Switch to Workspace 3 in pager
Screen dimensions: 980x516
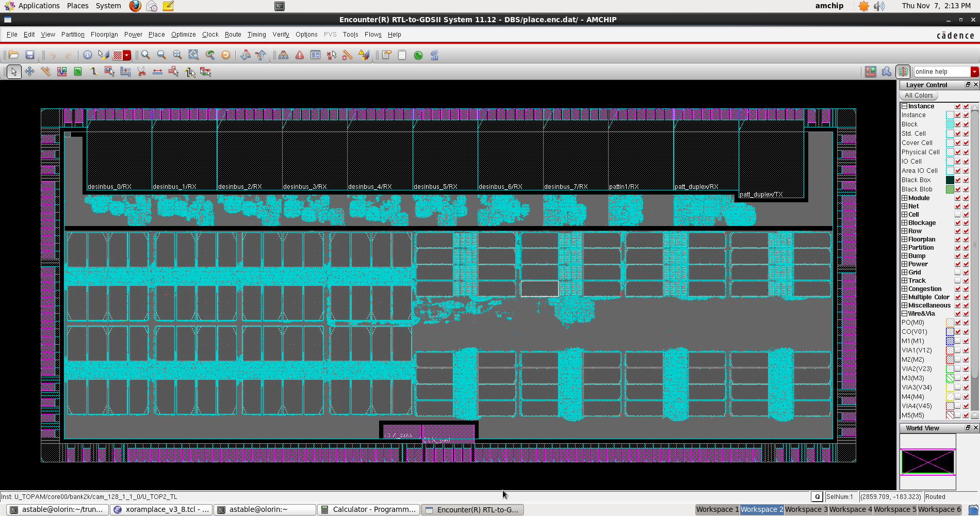[806, 509]
